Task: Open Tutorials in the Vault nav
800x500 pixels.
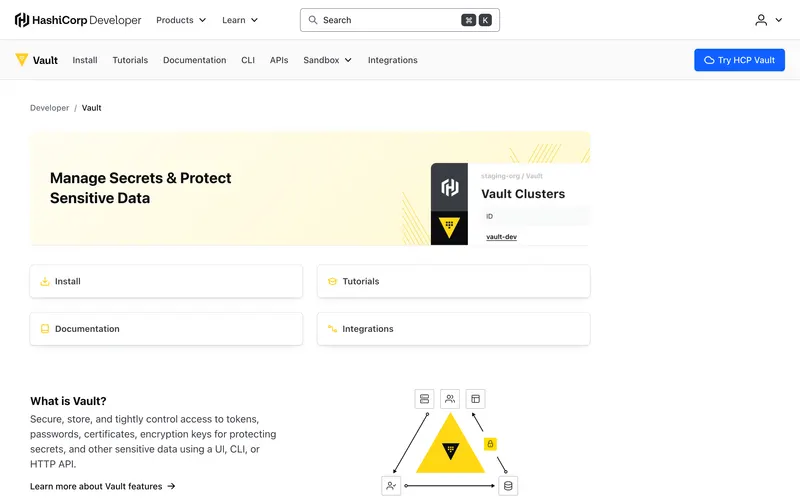Action: (x=130, y=60)
